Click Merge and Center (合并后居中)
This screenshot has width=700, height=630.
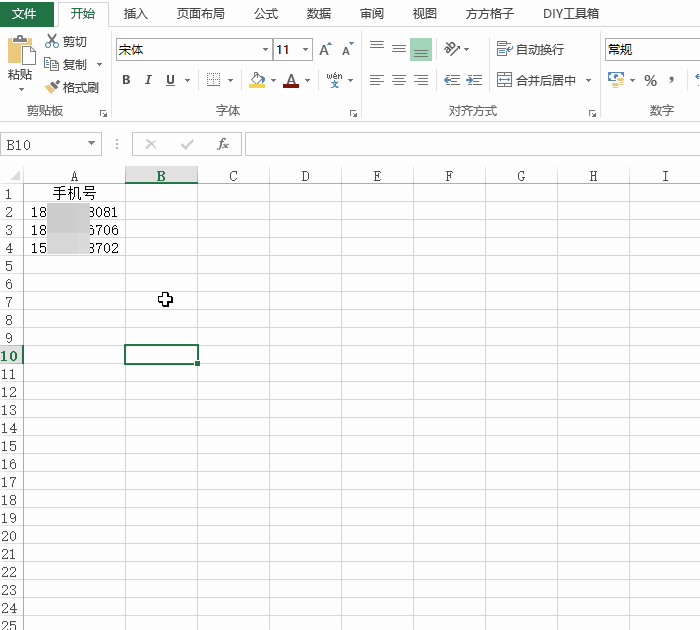(x=536, y=80)
